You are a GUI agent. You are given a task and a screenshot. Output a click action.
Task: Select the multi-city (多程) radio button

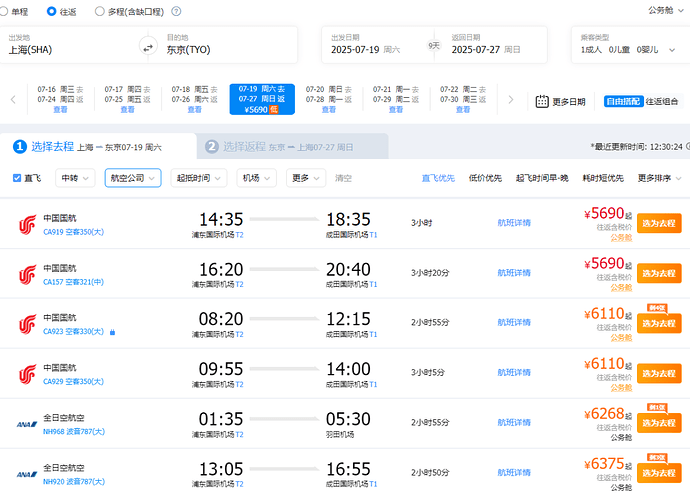pyautogui.click(x=99, y=12)
